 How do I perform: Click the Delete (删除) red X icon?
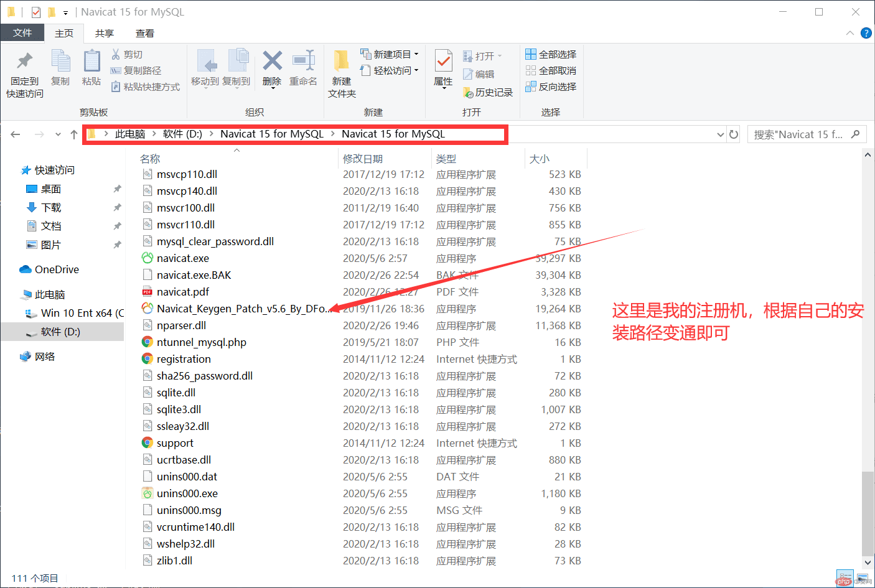[272, 60]
